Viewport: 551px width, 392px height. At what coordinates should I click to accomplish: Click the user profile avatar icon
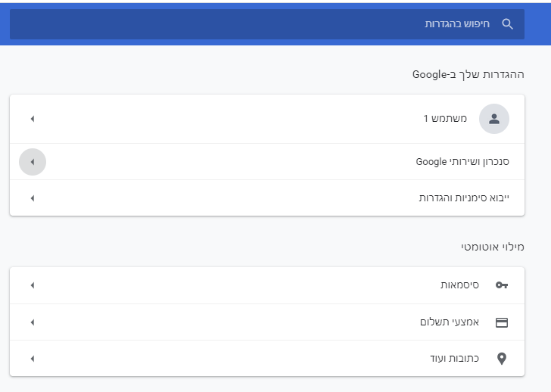494,119
